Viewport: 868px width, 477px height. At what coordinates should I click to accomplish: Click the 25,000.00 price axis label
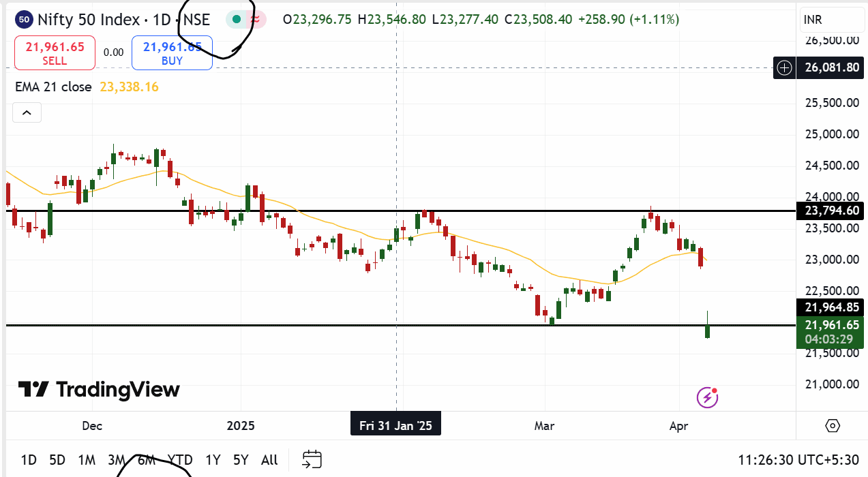click(831, 134)
